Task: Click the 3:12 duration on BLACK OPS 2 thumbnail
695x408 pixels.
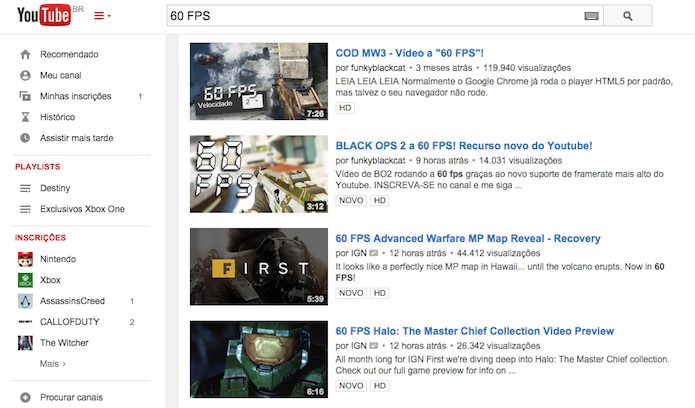Action: click(315, 206)
